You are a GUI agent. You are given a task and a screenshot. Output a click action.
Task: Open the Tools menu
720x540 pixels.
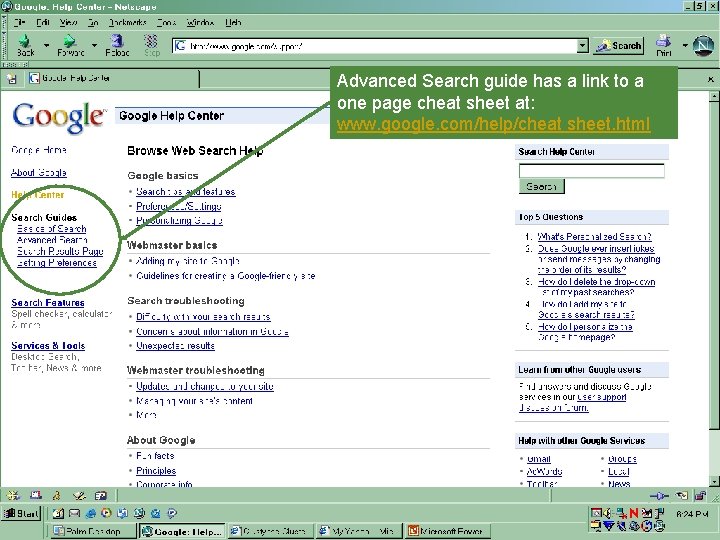click(166, 22)
